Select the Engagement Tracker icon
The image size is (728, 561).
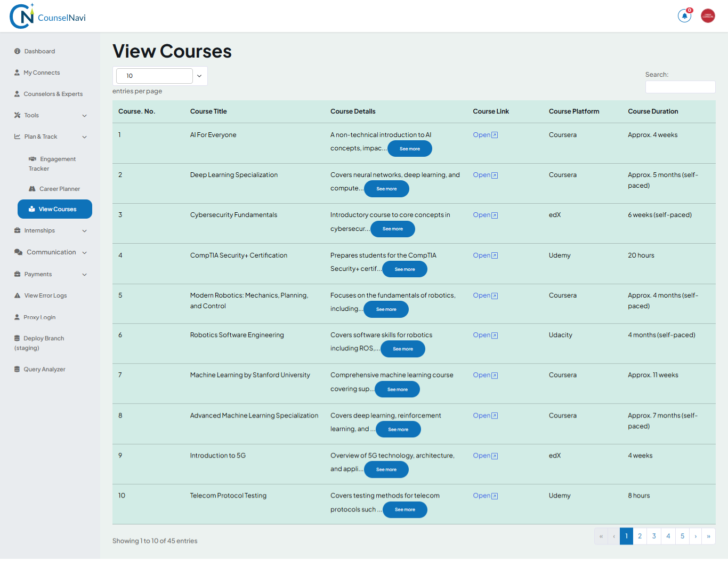33,158
